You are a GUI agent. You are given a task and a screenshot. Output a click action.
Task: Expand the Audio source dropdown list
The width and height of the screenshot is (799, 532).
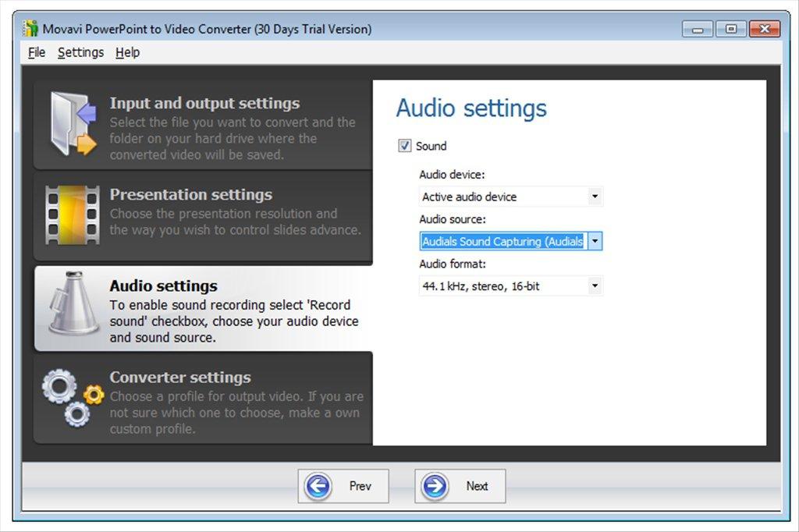[x=595, y=241]
